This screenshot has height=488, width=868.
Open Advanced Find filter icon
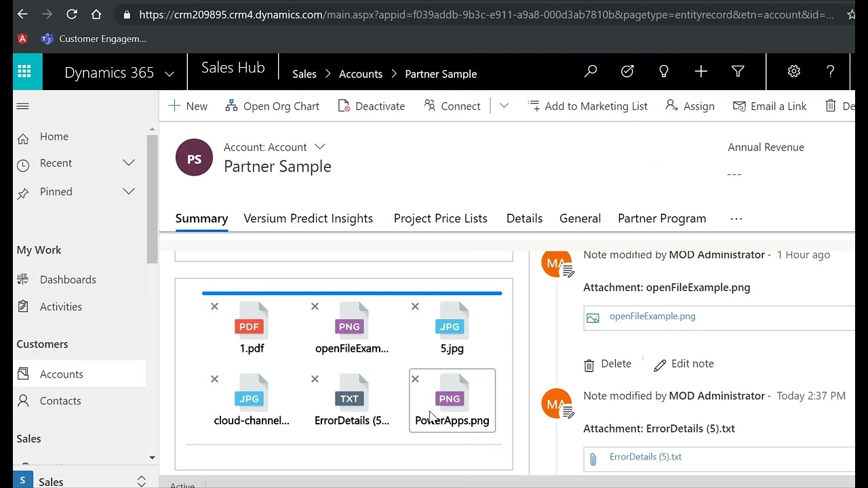pyautogui.click(x=738, y=72)
